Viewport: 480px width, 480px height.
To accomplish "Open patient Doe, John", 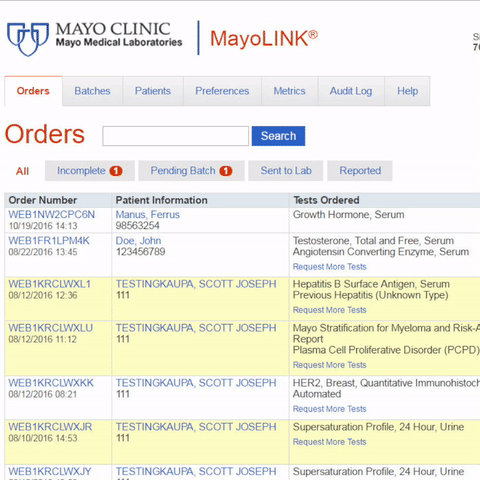I will point(138,241).
